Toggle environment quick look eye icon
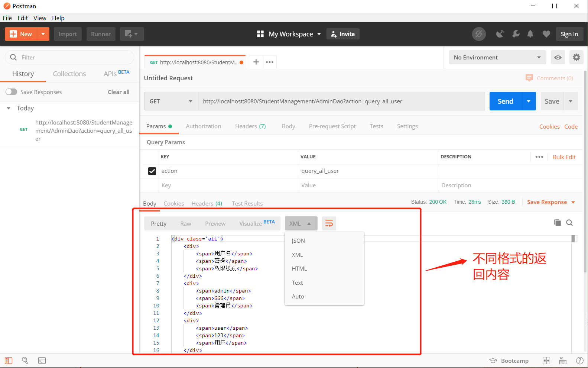The width and height of the screenshot is (588, 368). click(558, 57)
